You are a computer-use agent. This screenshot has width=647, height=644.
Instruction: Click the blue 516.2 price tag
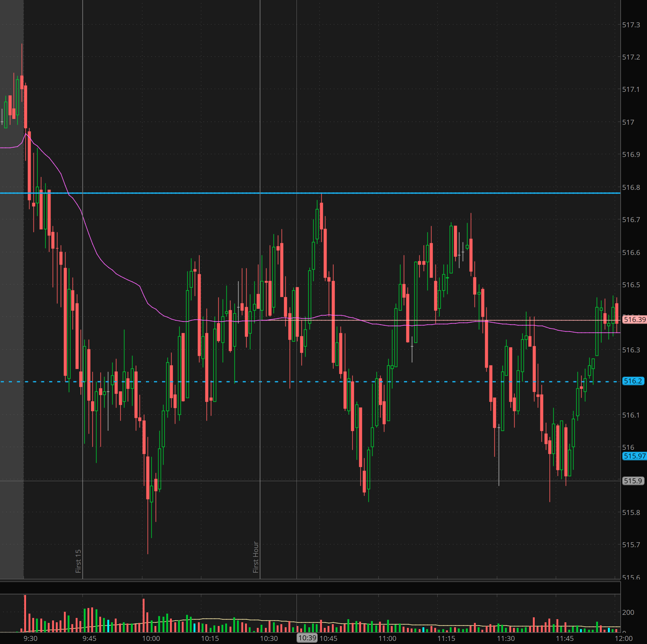[x=633, y=381]
